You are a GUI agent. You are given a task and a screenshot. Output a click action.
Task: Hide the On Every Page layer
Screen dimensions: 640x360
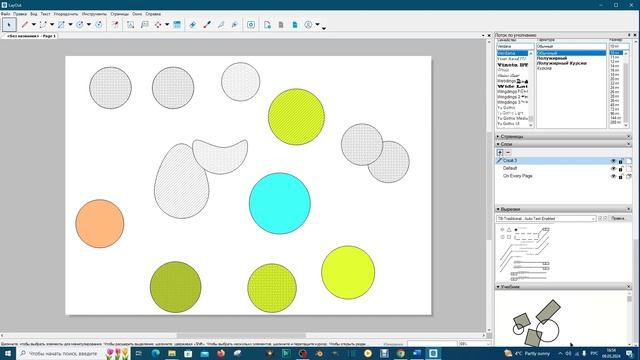613,176
